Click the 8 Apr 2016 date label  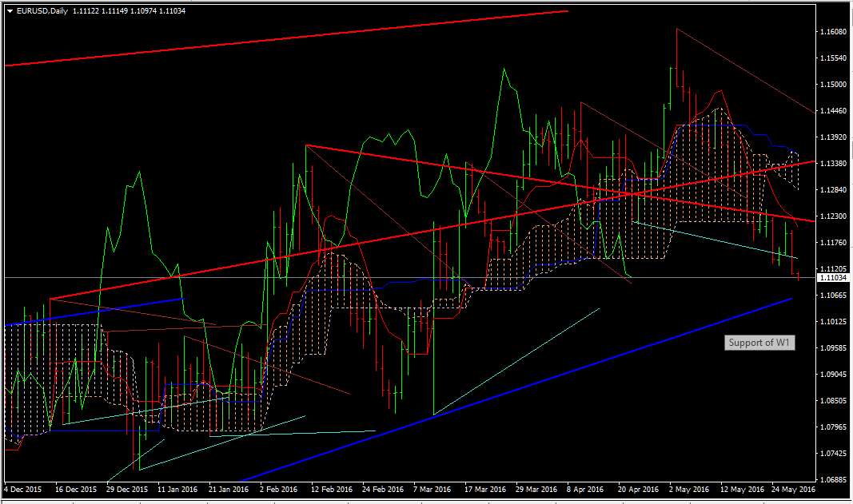point(585,490)
